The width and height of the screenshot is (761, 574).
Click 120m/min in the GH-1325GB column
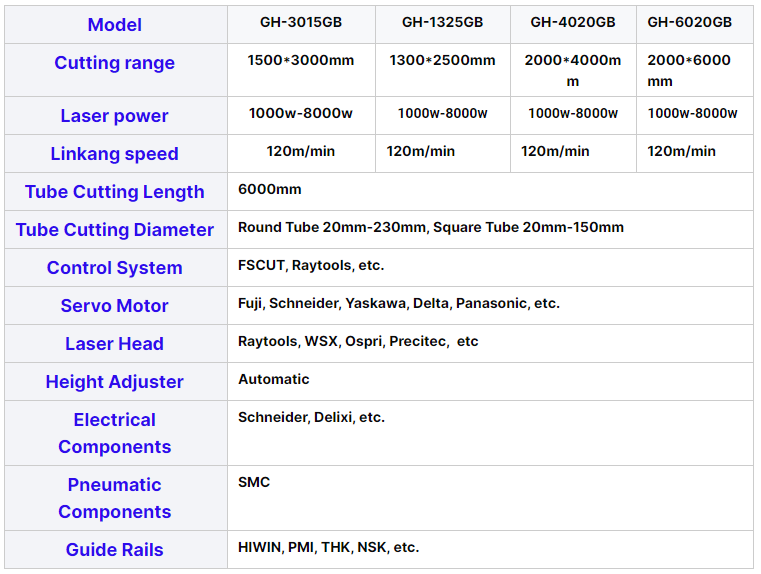(x=421, y=151)
